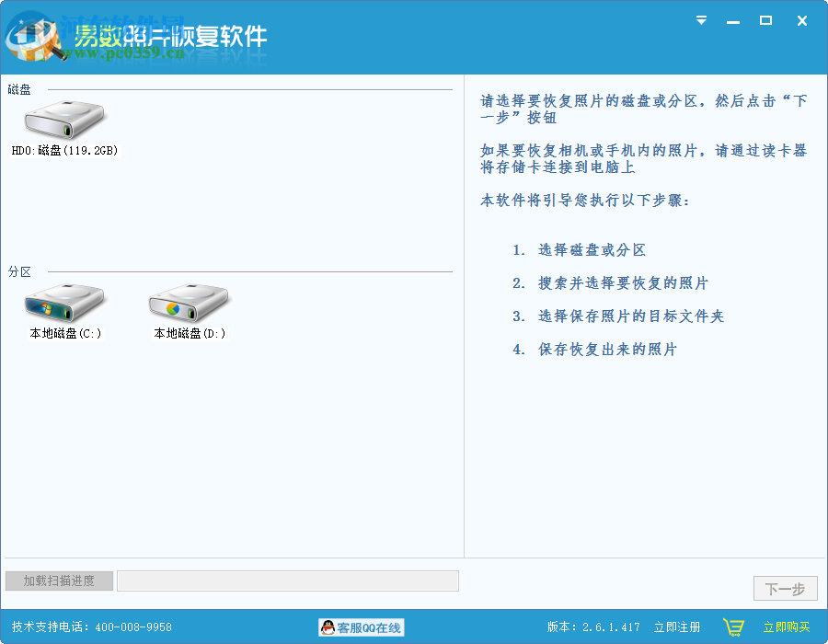Screen dimensions: 828x644
Task: Maximize the application window
Action: [x=766, y=19]
